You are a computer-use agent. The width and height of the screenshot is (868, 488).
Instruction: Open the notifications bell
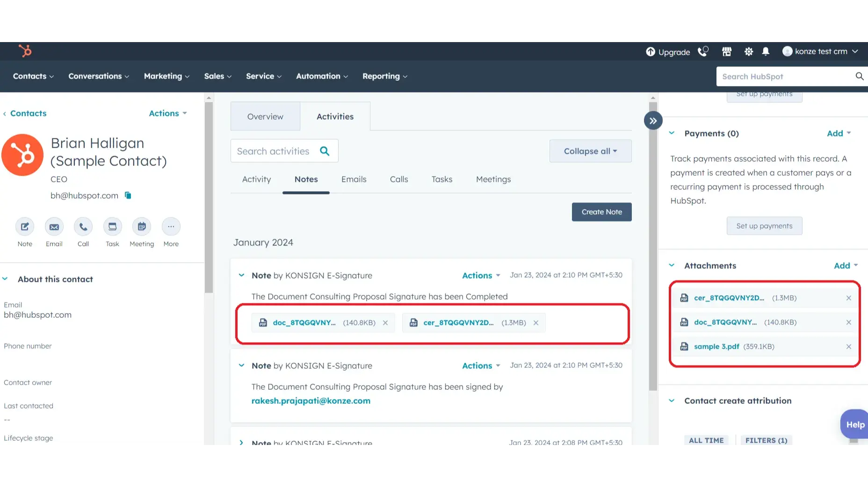pyautogui.click(x=766, y=51)
